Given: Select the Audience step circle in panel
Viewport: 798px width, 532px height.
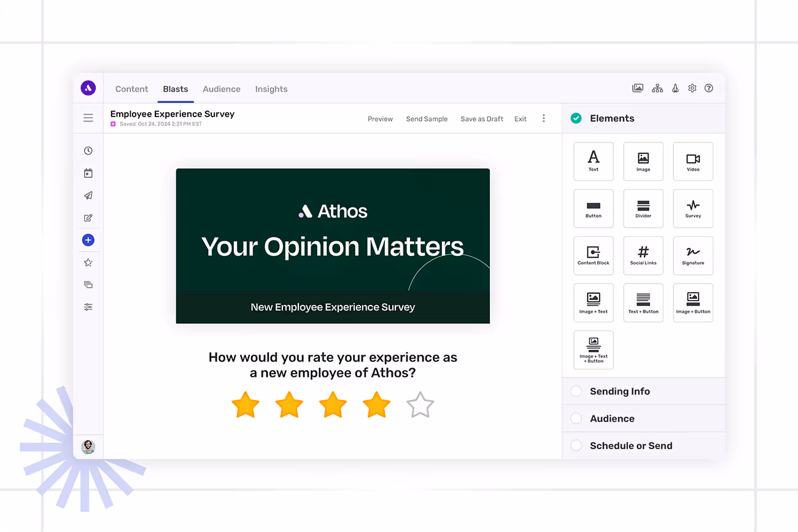Looking at the screenshot, I should (576, 418).
